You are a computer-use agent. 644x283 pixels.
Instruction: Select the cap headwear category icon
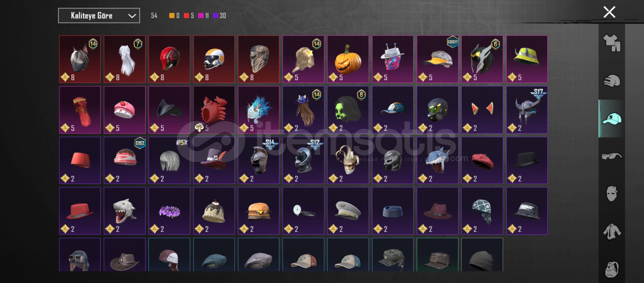coord(612,119)
